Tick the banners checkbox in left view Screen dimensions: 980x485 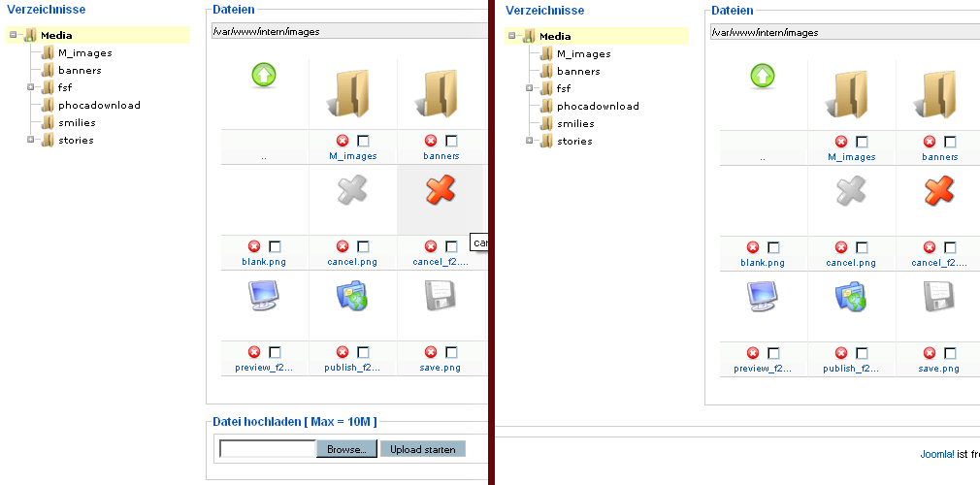click(451, 141)
